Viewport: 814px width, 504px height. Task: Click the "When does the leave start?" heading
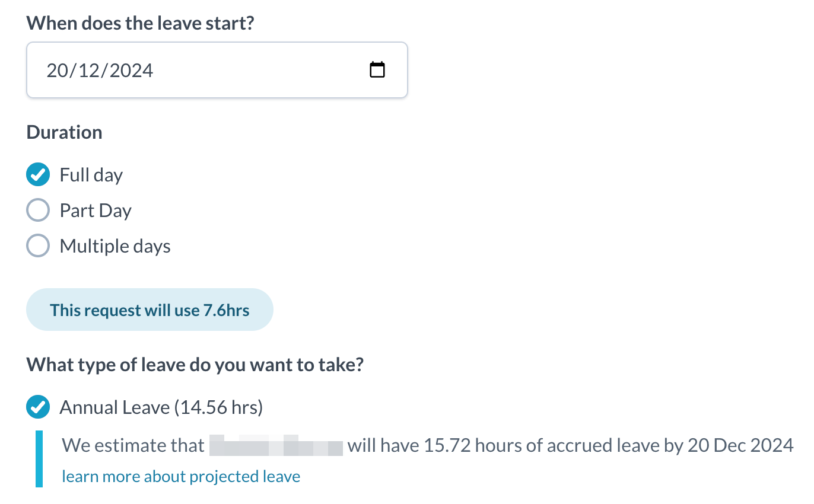point(140,24)
